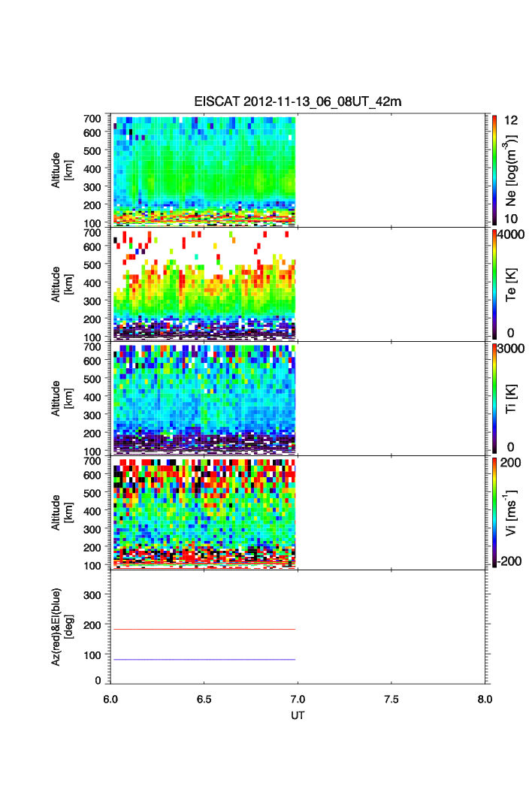This screenshot has width=532, height=798.
Task: Pick the Ti ion temperature color bar
Action: 494,398
